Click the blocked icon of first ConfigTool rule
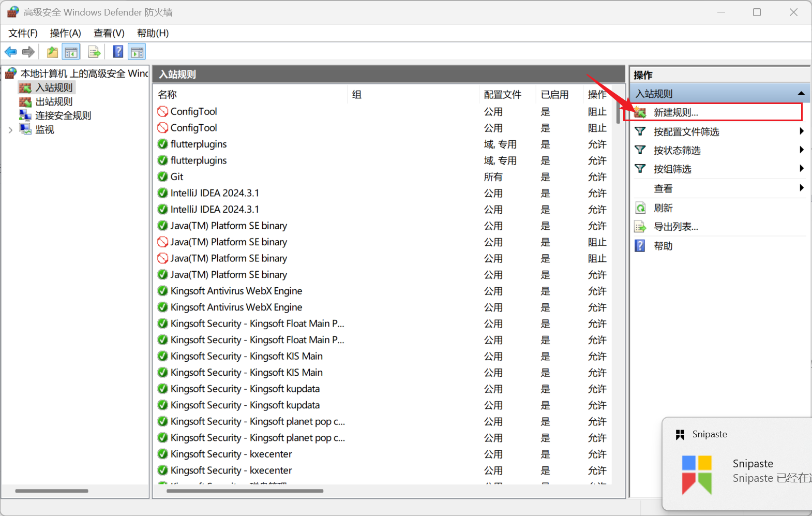Screen dimensions: 812x516 pos(163,111)
